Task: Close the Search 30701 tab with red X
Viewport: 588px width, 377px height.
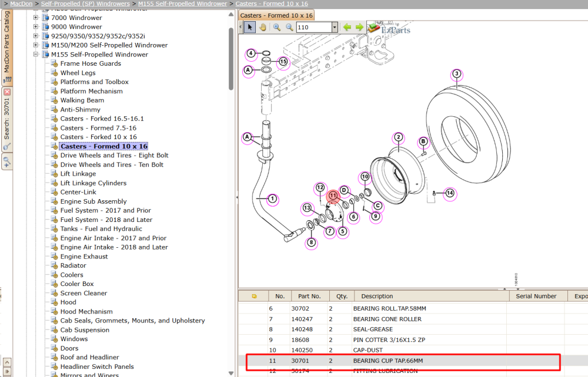Action: (7, 92)
